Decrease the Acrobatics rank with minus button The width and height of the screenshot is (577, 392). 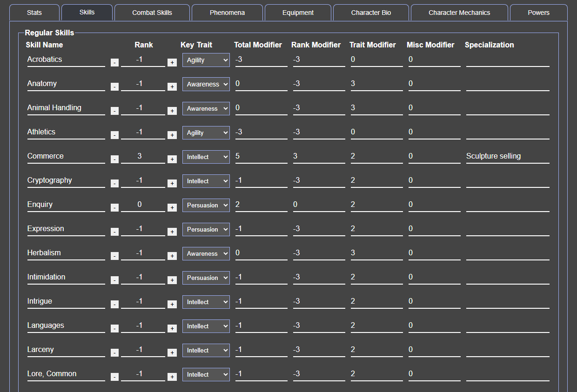click(114, 62)
